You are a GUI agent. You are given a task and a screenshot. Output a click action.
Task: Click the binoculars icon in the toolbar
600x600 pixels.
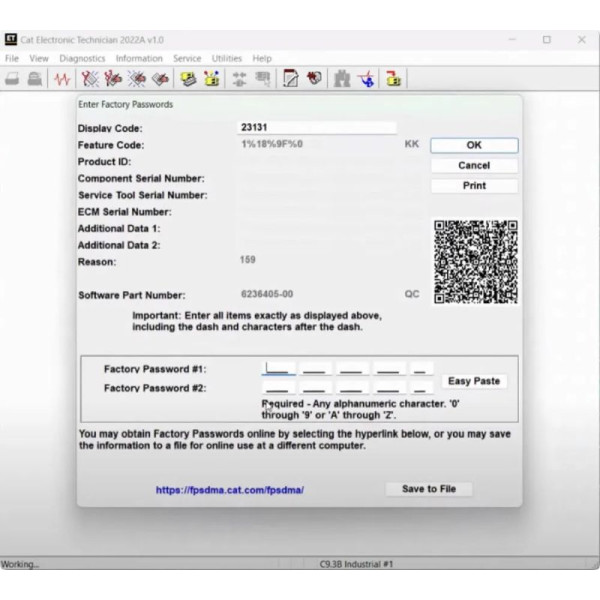(343, 79)
